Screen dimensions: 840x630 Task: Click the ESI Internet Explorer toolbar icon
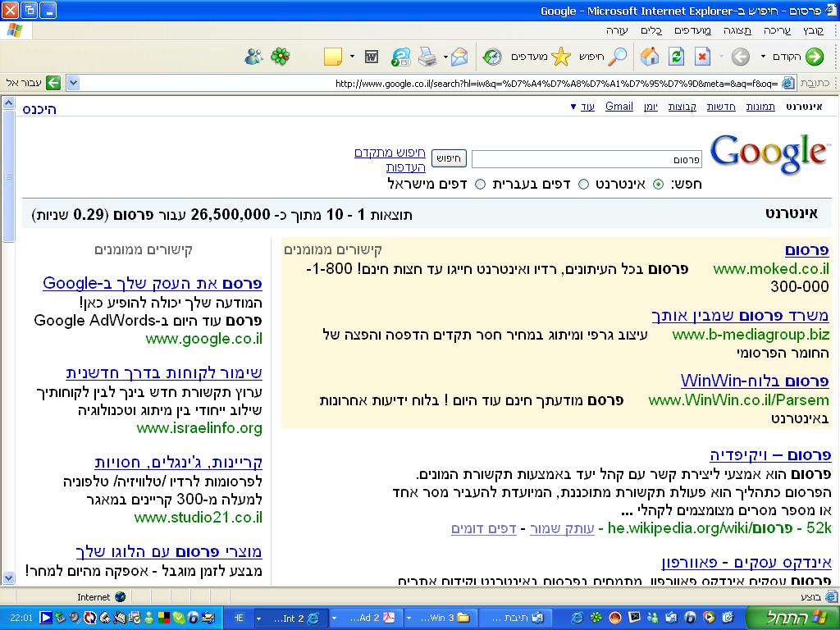pos(400,57)
